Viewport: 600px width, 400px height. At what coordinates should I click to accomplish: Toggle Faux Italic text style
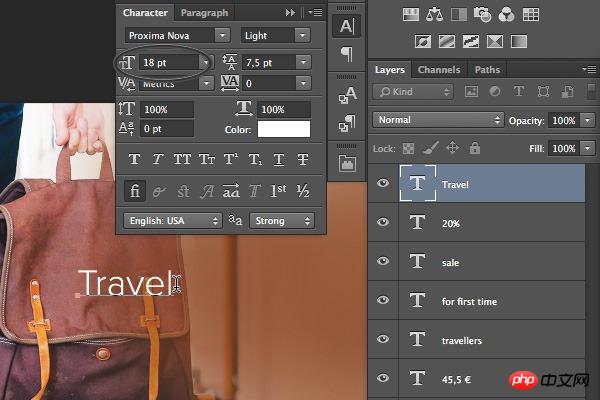pos(158,159)
